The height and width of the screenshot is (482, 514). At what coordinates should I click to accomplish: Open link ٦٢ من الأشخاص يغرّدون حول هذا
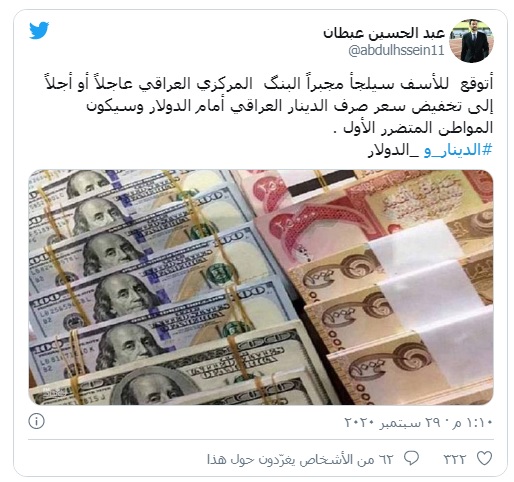300,459
